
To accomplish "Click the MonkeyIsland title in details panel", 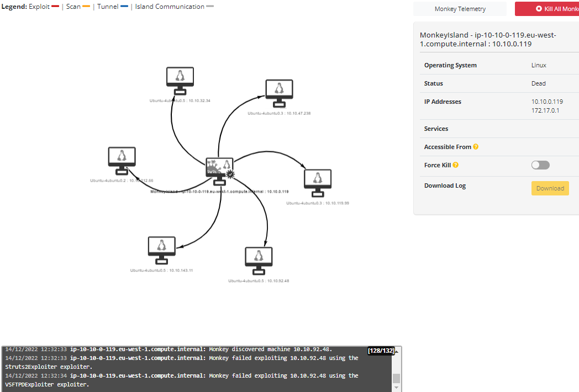I will 488,40.
